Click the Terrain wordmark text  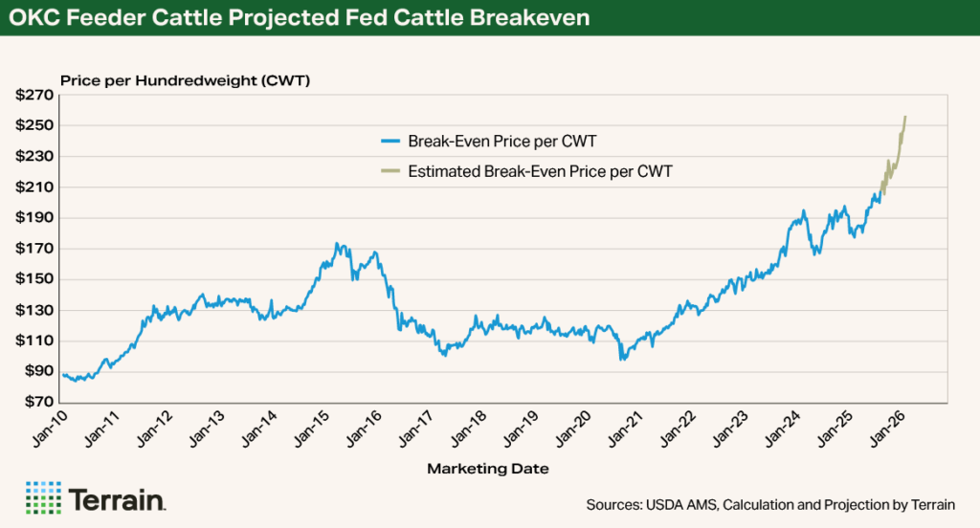point(118,498)
